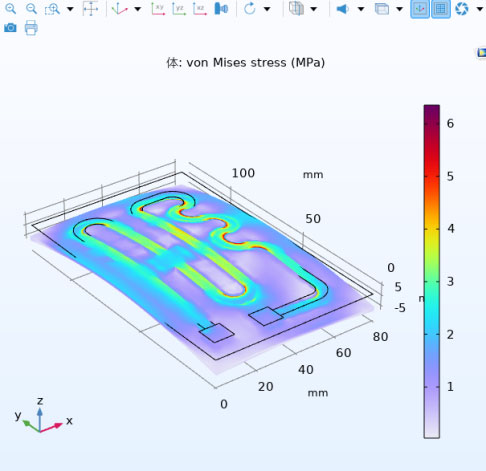486x471 pixels.
Task: Open the rotate dropdown arrow
Action: [x=267, y=9]
